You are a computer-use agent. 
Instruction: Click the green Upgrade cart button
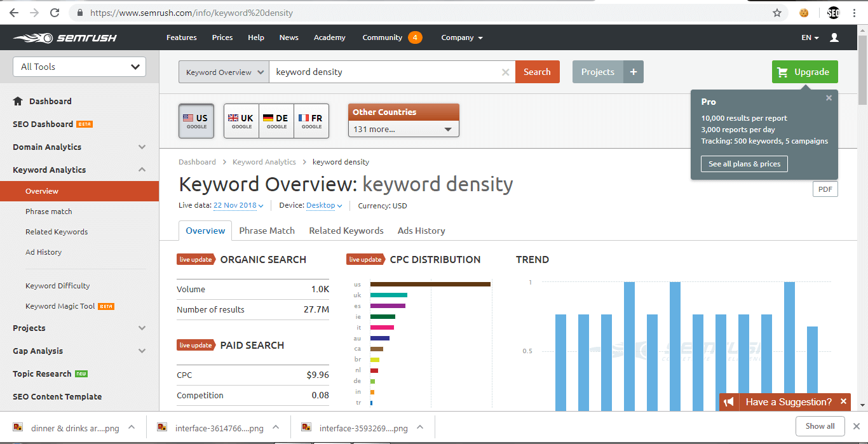tap(804, 72)
